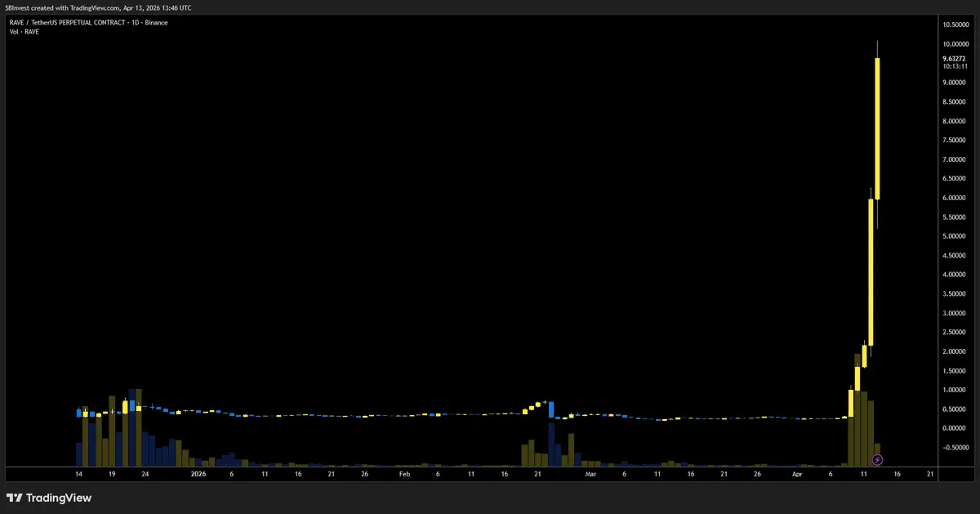Viewport: 980px width, 514px height.
Task: Click the 6.50000 price axis label
Action: (955, 179)
